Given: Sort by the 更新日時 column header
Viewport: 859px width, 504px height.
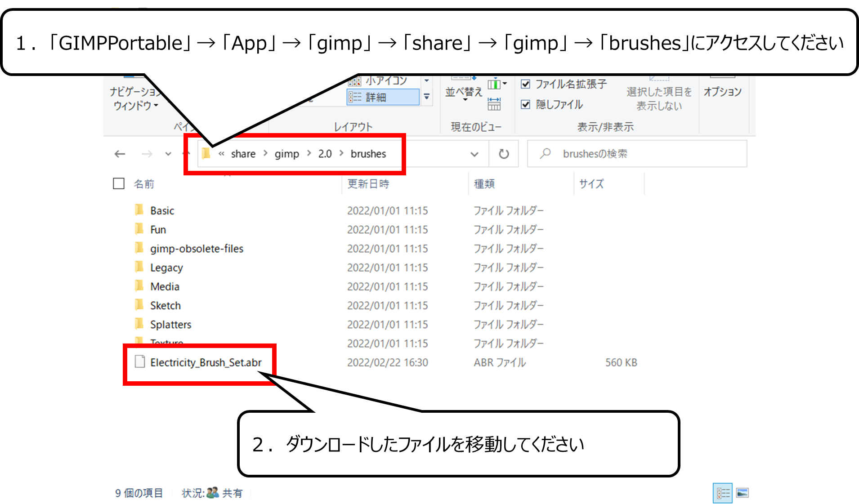Looking at the screenshot, I should [x=368, y=184].
